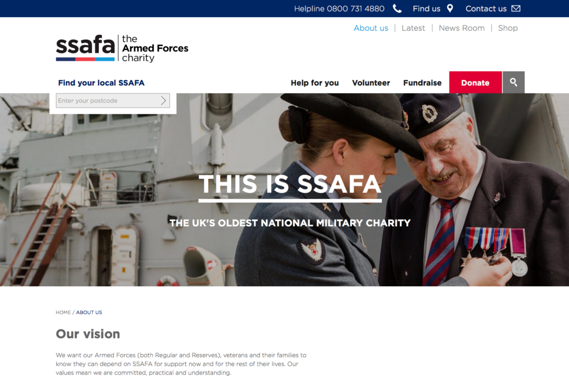Click the Find us text link
Viewport: 569px width, 392px height.
(426, 9)
